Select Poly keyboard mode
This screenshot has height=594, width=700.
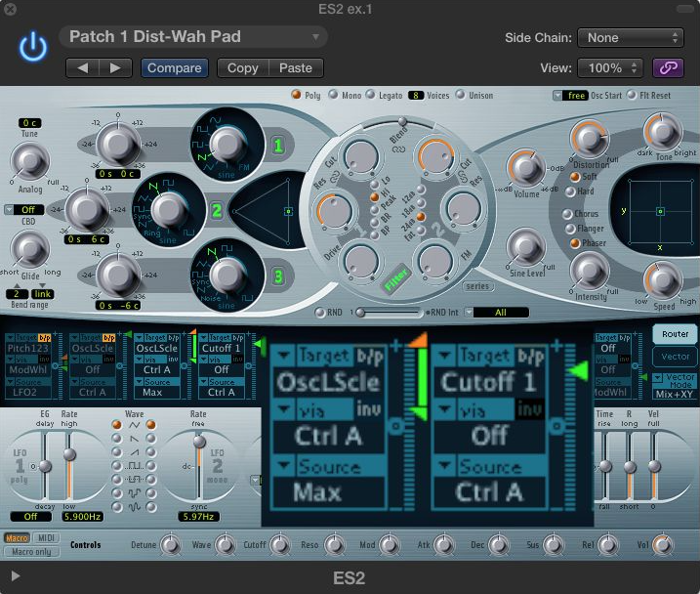pyautogui.click(x=296, y=95)
